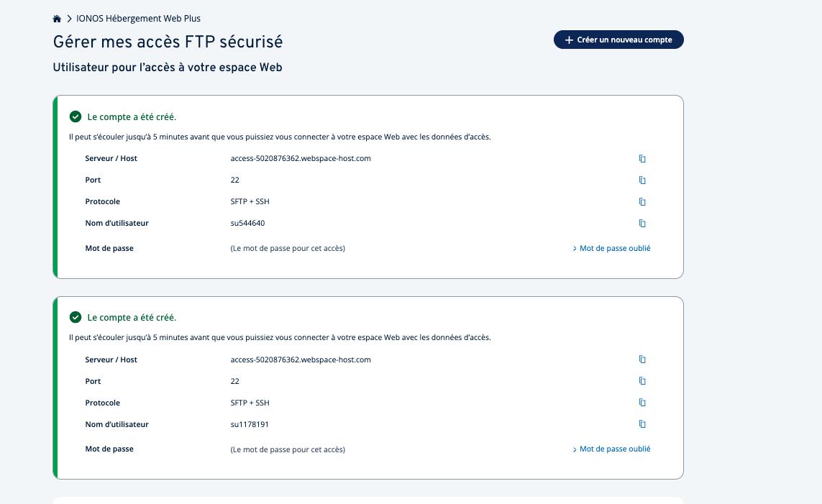The width and height of the screenshot is (822, 504).
Task: Copy server host for user su1178191
Action: click(x=642, y=359)
